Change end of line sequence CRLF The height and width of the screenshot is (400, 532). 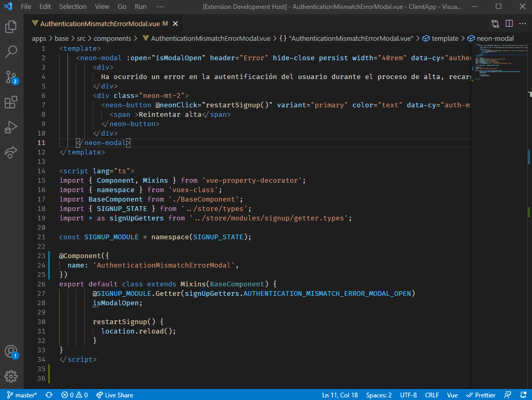tap(431, 395)
